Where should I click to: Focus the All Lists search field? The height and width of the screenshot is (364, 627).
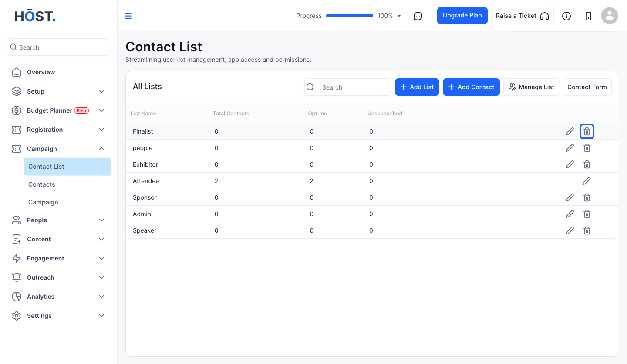(x=348, y=87)
